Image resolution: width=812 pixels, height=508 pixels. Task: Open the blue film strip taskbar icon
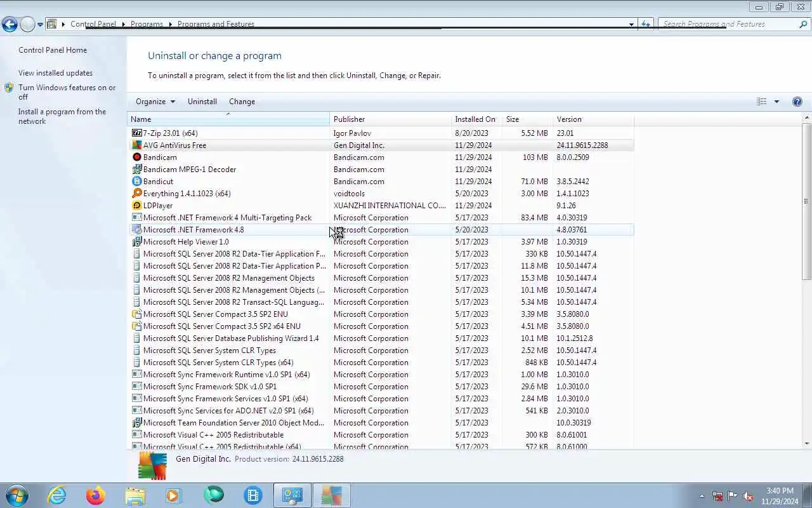coord(253,495)
